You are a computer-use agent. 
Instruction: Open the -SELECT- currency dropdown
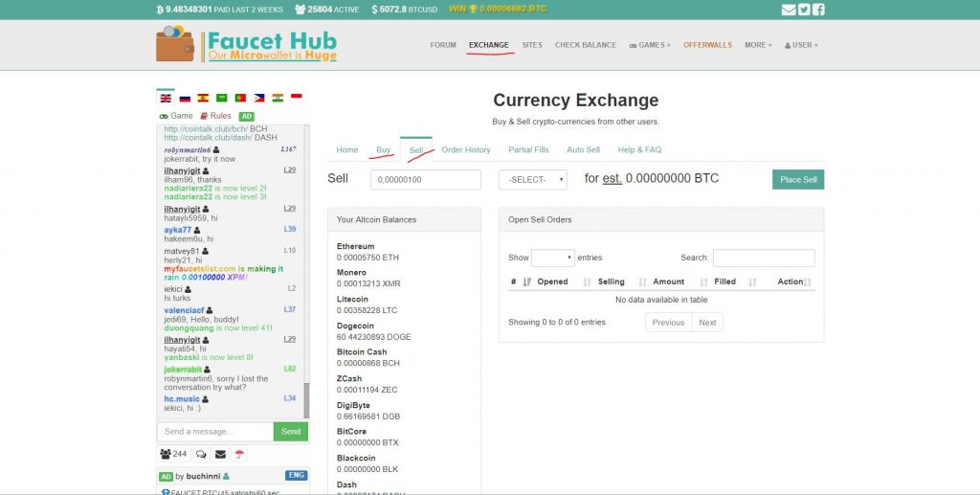pyautogui.click(x=532, y=179)
